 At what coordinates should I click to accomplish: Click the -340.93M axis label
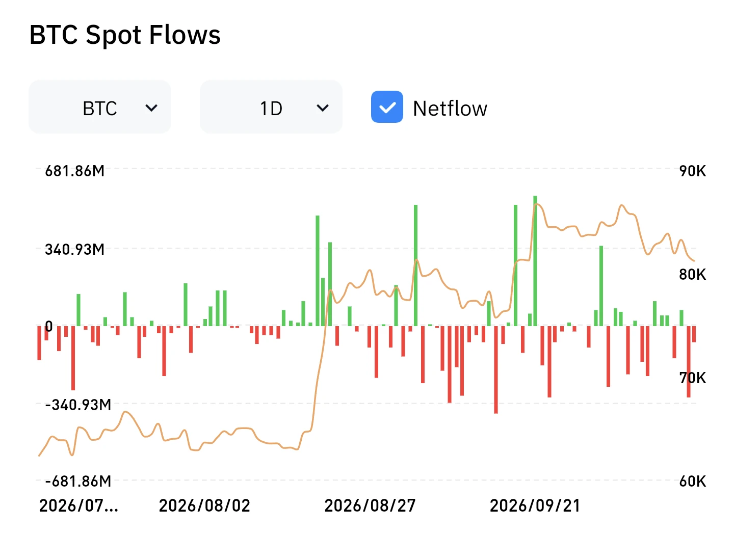78,405
